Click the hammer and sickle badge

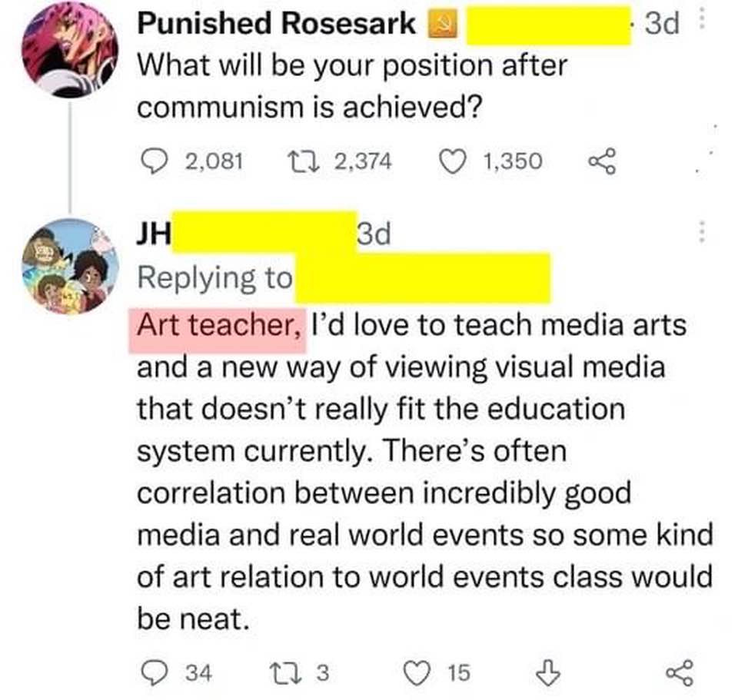tap(442, 24)
